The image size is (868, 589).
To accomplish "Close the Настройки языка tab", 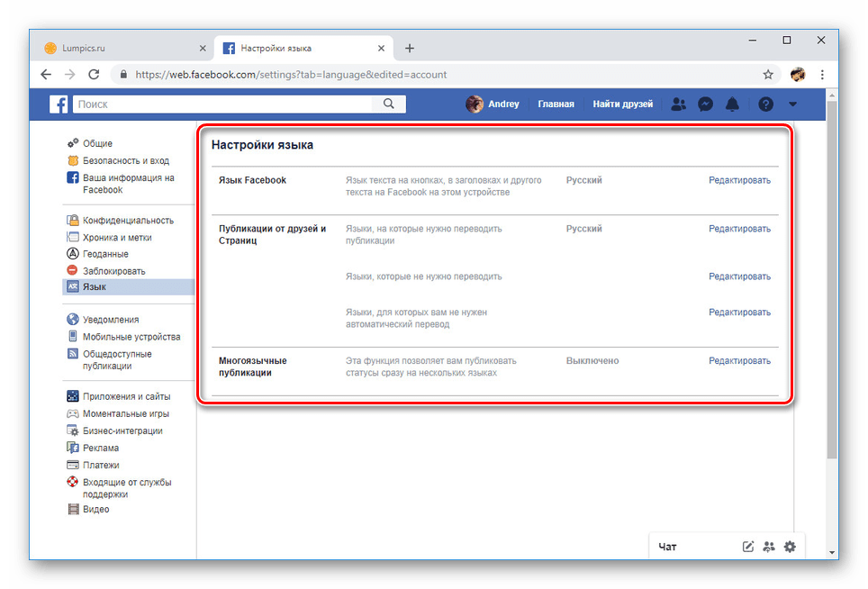I will click(382, 48).
